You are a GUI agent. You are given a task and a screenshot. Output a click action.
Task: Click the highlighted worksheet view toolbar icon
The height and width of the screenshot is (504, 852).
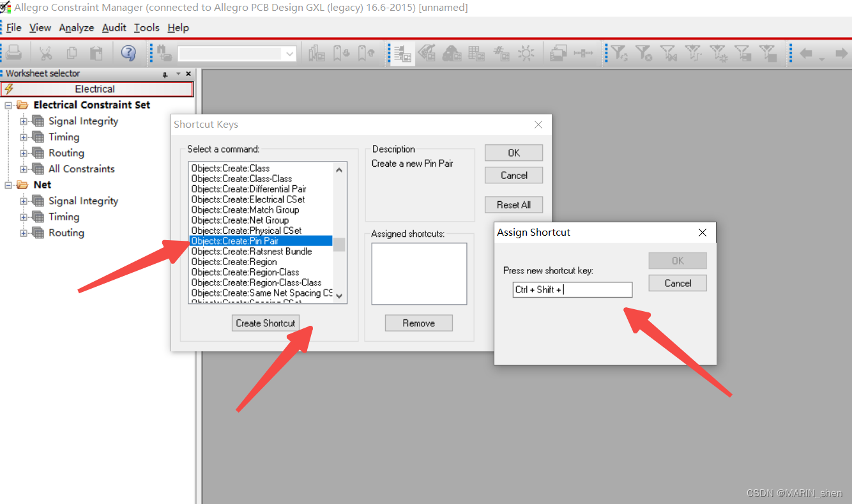tap(402, 54)
